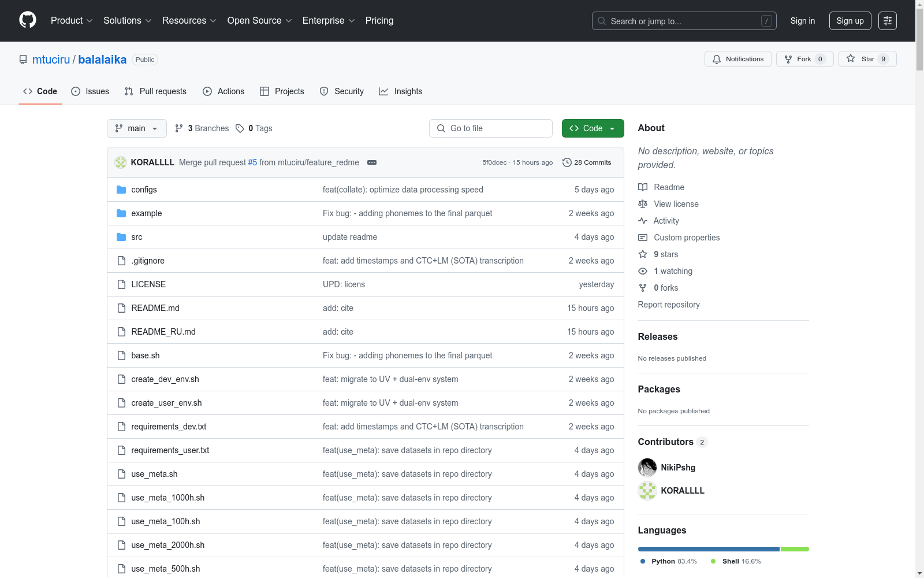Open the Security tab
This screenshot has height=578, width=924.
[342, 91]
